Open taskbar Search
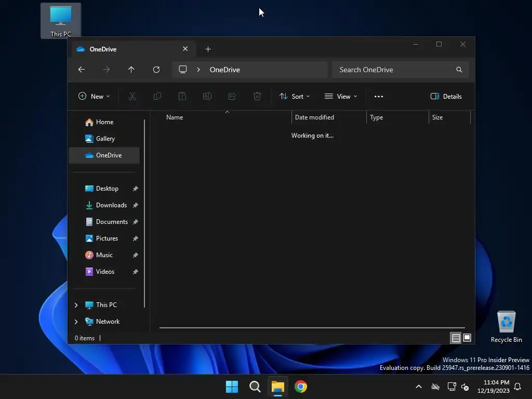 click(x=255, y=387)
